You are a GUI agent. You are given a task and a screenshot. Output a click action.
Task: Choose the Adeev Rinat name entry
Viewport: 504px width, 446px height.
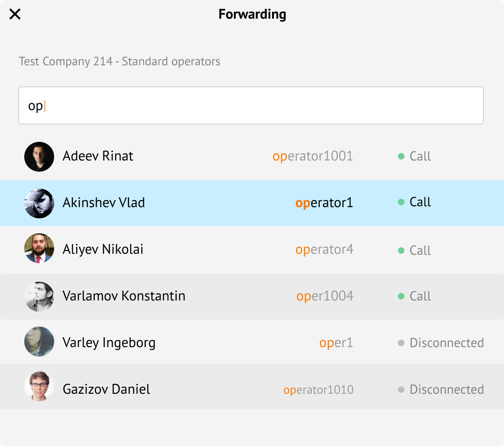coord(98,156)
